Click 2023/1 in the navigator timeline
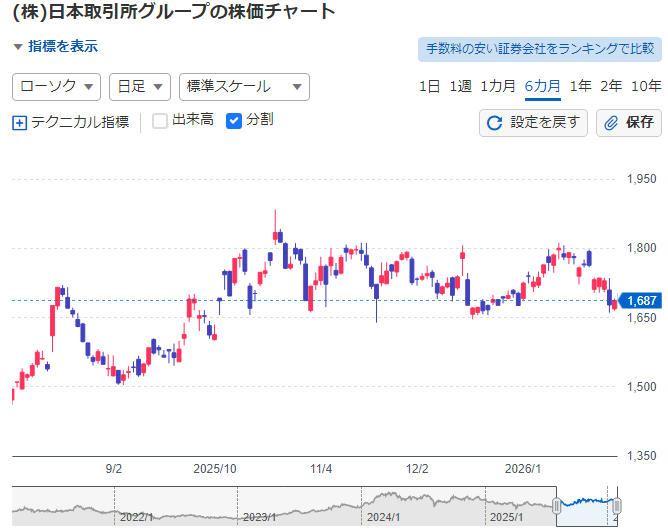This screenshot has height=531, width=668. (x=259, y=517)
